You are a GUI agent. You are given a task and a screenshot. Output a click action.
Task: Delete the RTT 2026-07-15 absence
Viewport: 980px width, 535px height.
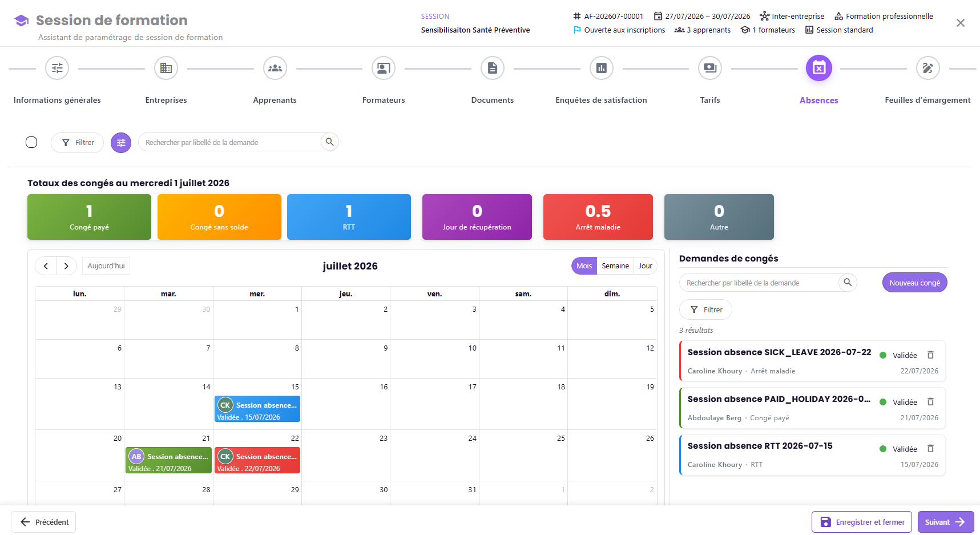[x=930, y=449]
